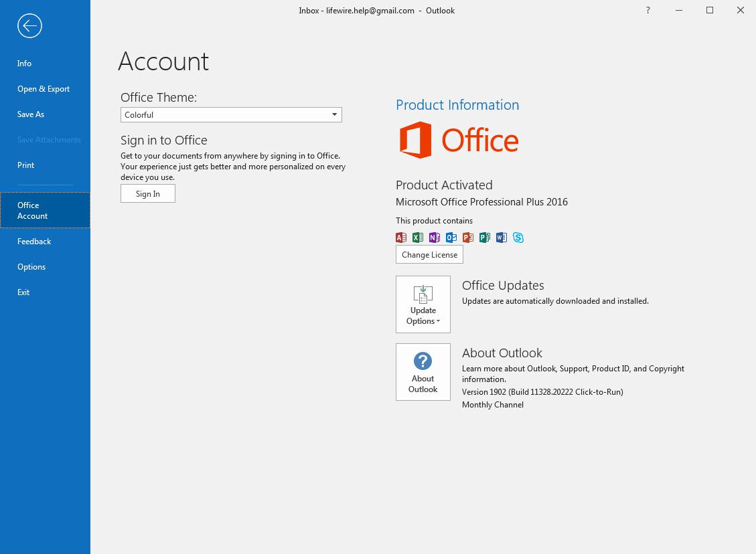Image resolution: width=756 pixels, height=554 pixels.
Task: Click the 'Office Theme:' label
Action: coord(159,97)
